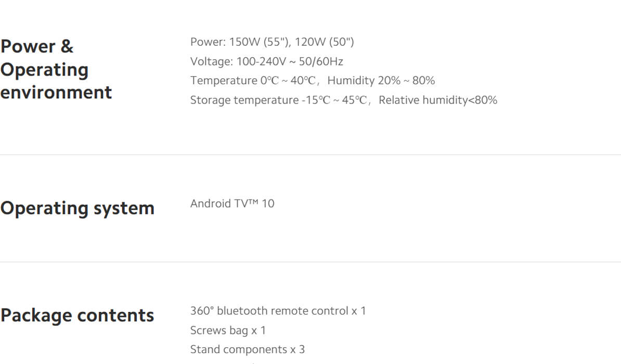Click the "Power & Operating environment" heading

click(x=56, y=69)
